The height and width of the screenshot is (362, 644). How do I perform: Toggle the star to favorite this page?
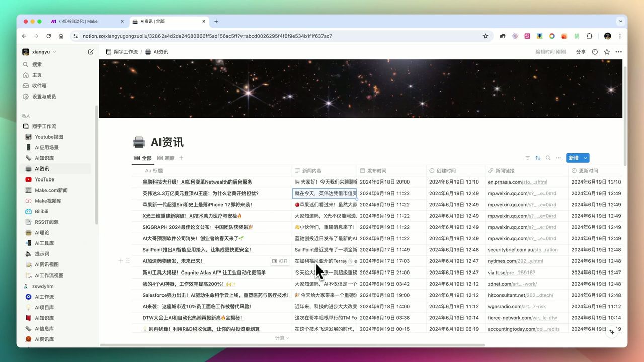click(x=606, y=51)
